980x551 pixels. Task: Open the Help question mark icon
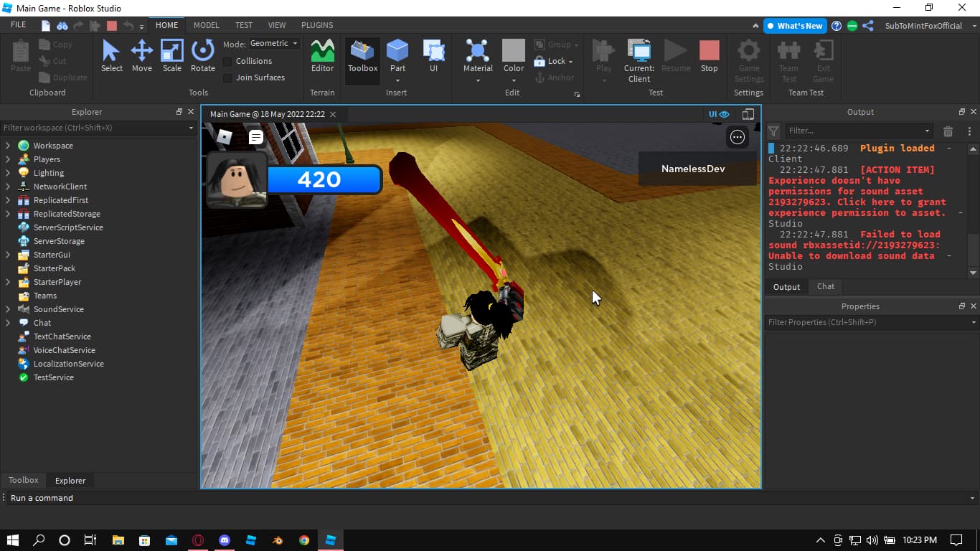coord(837,26)
